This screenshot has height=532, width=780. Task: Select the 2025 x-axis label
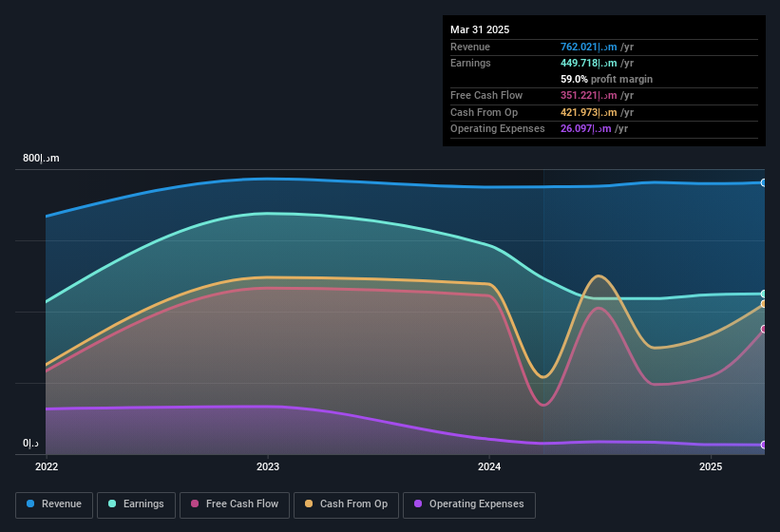[711, 466]
